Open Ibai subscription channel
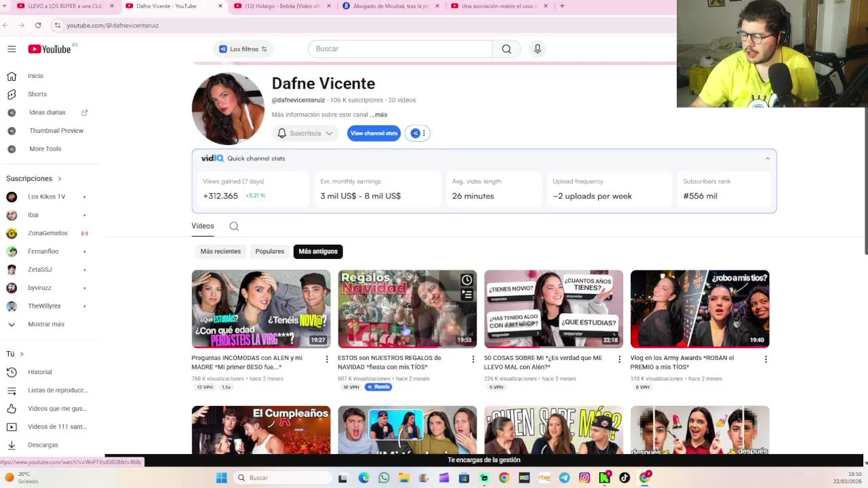 coord(33,216)
